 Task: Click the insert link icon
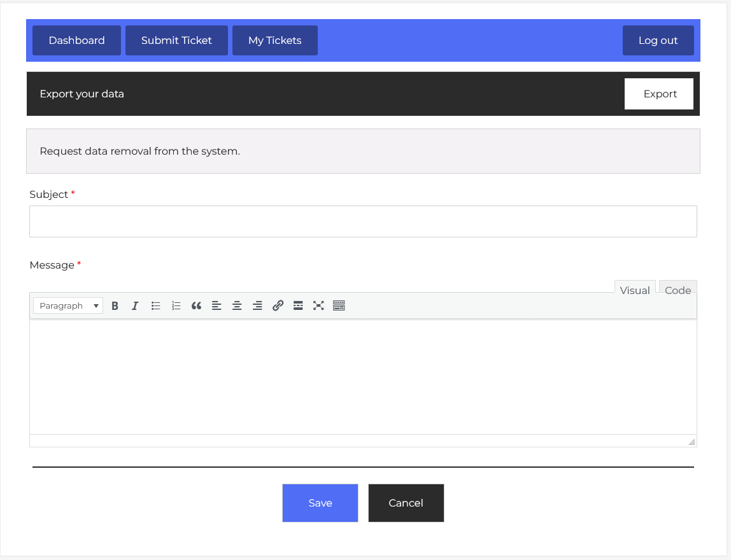click(x=278, y=306)
